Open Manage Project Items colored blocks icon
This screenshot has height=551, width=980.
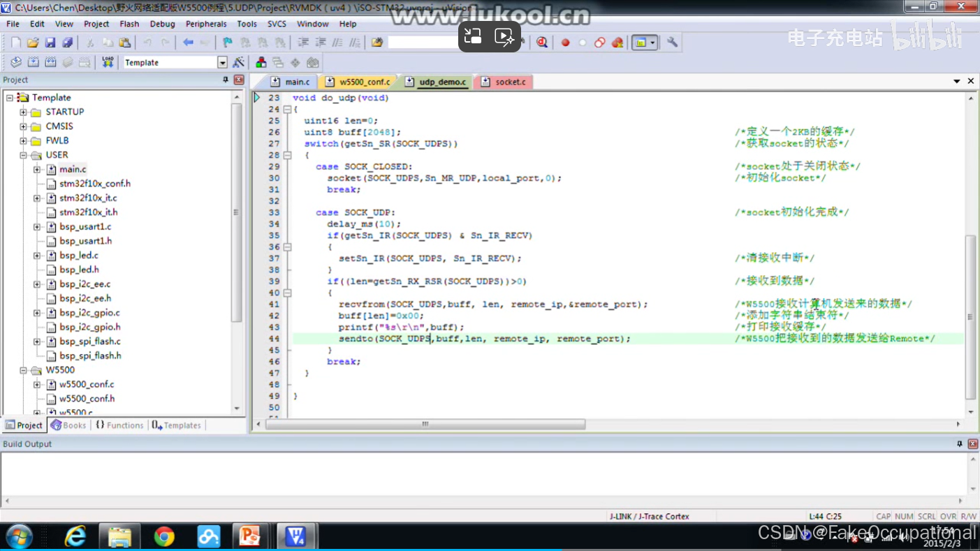coord(261,63)
